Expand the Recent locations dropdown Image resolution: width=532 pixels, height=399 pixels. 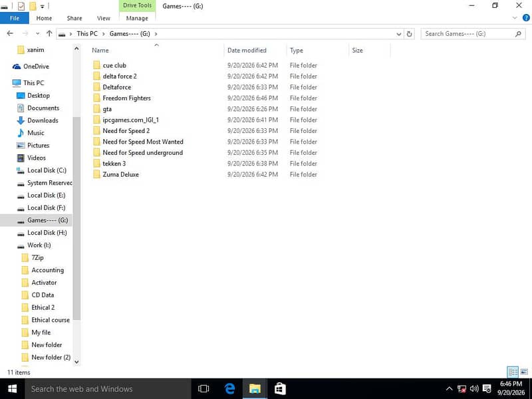click(38, 33)
